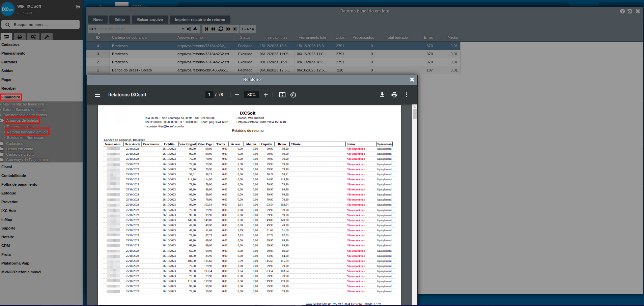
Task: Expand the Débito em conta folder
Action: [20, 149]
